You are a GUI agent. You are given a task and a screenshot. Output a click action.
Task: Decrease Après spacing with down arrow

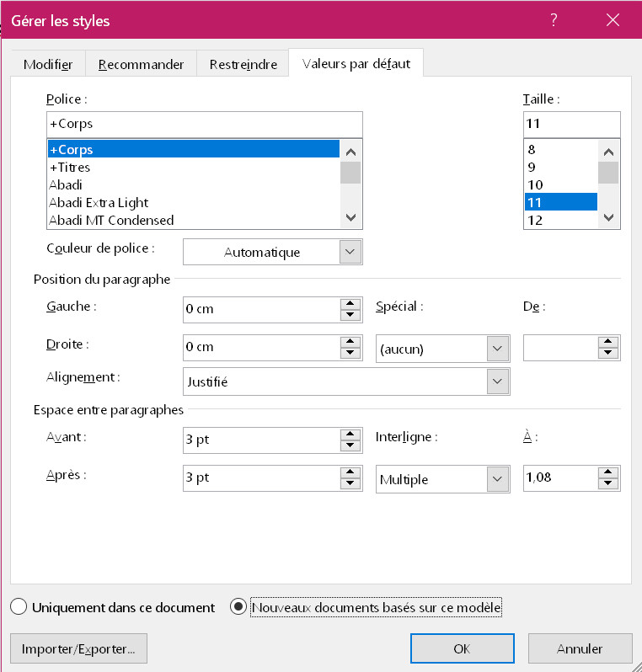[350, 485]
